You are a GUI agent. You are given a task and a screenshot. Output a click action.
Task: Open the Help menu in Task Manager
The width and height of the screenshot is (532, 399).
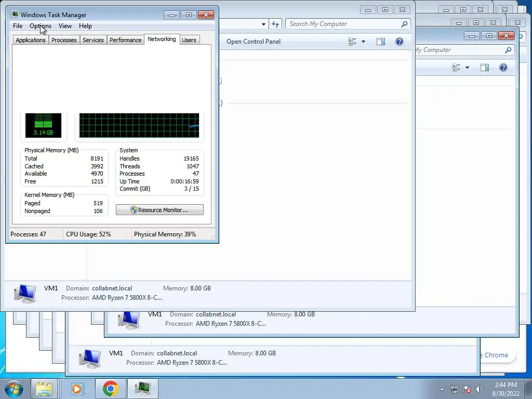click(85, 26)
